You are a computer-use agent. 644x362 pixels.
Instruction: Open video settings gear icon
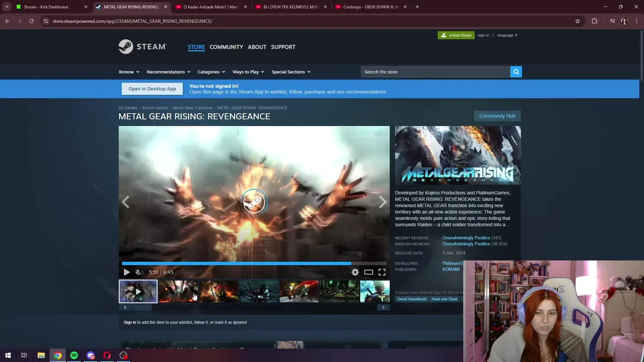(x=355, y=272)
